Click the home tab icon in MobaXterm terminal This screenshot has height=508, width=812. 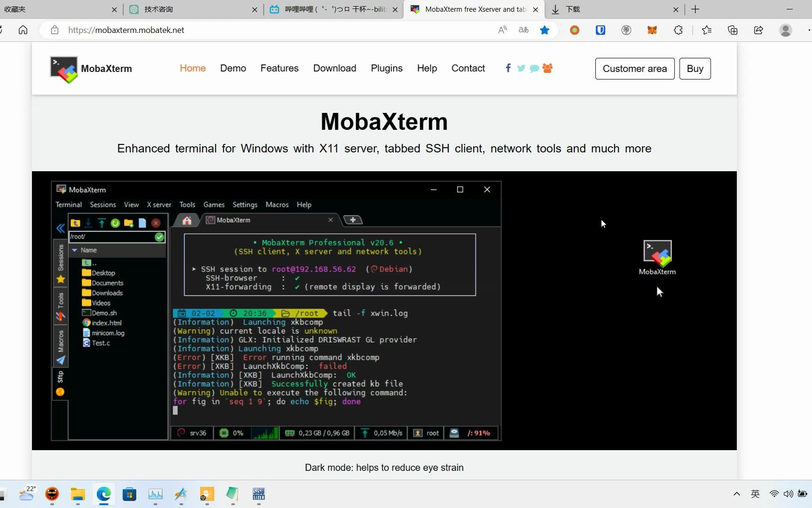coord(187,220)
